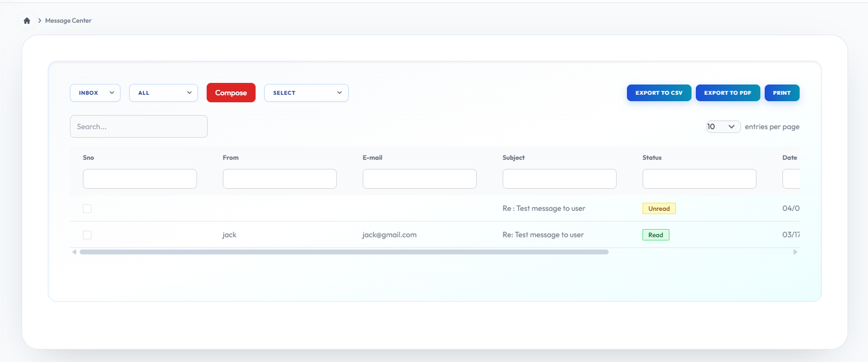
Task: Sort by the Status column header
Action: click(652, 158)
